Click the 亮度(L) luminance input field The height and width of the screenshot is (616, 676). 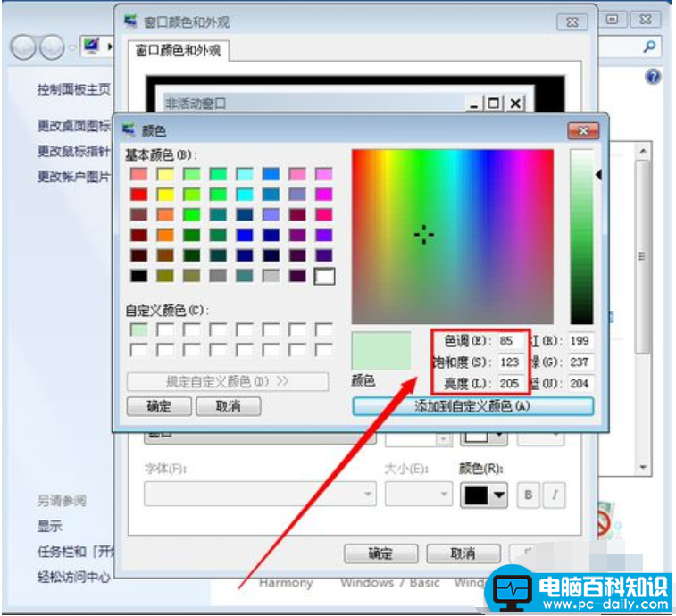(511, 383)
